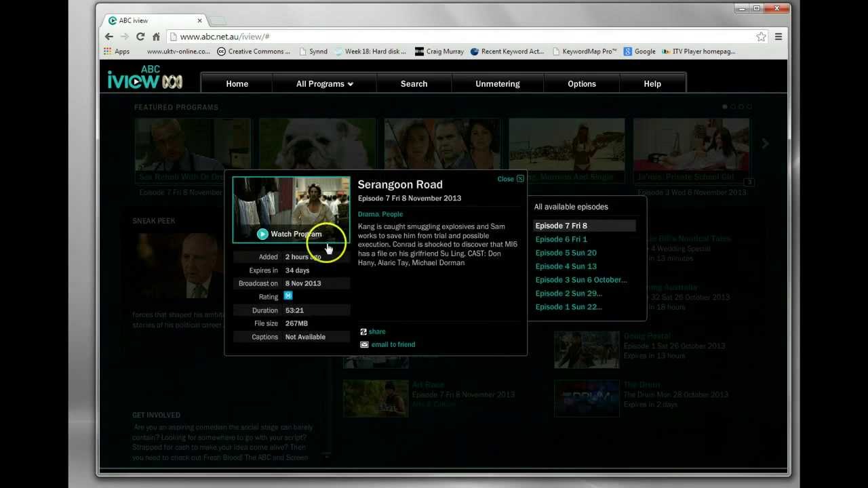Select Episode 1 Sun 22
The height and width of the screenshot is (488, 868).
[x=569, y=307]
